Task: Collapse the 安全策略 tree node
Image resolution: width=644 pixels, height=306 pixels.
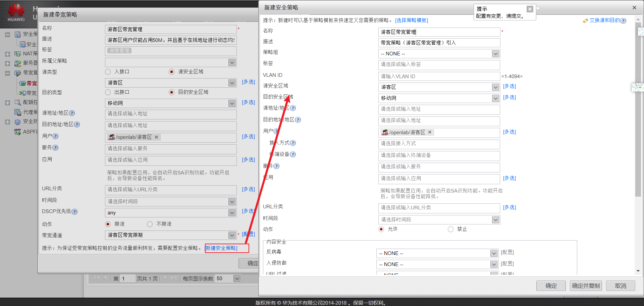Action: pyautogui.click(x=7, y=35)
